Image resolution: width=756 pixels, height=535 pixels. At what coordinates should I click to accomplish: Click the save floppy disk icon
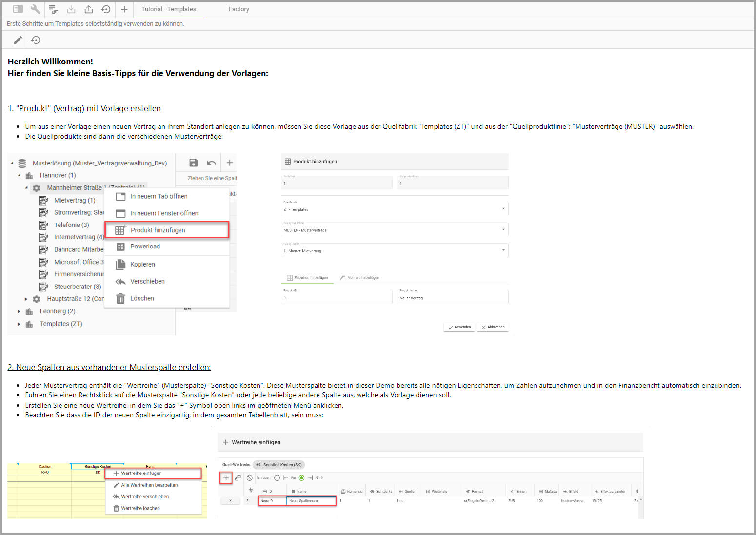pyautogui.click(x=193, y=163)
